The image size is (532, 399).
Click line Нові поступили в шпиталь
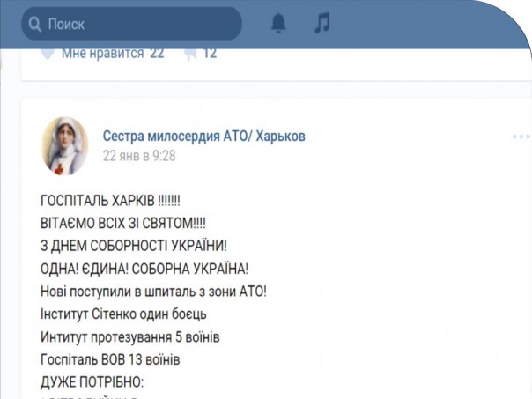[x=153, y=292]
